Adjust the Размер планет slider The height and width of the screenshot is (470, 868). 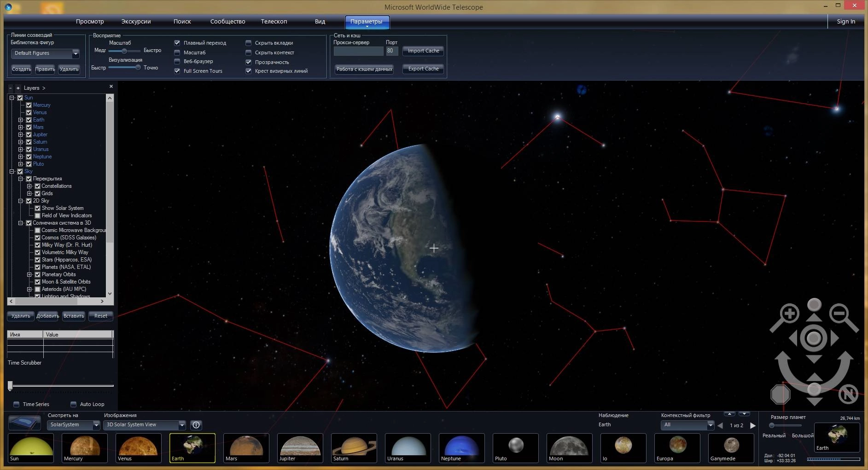pyautogui.click(x=772, y=425)
